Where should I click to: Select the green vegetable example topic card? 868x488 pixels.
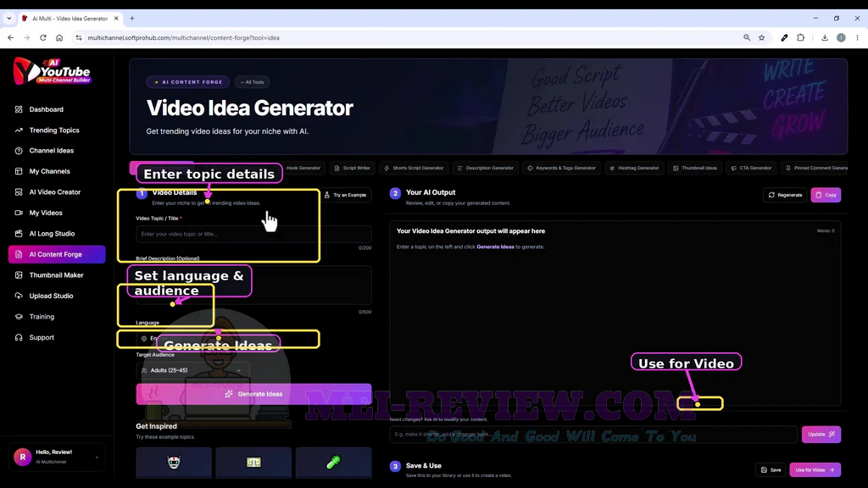coord(333,463)
